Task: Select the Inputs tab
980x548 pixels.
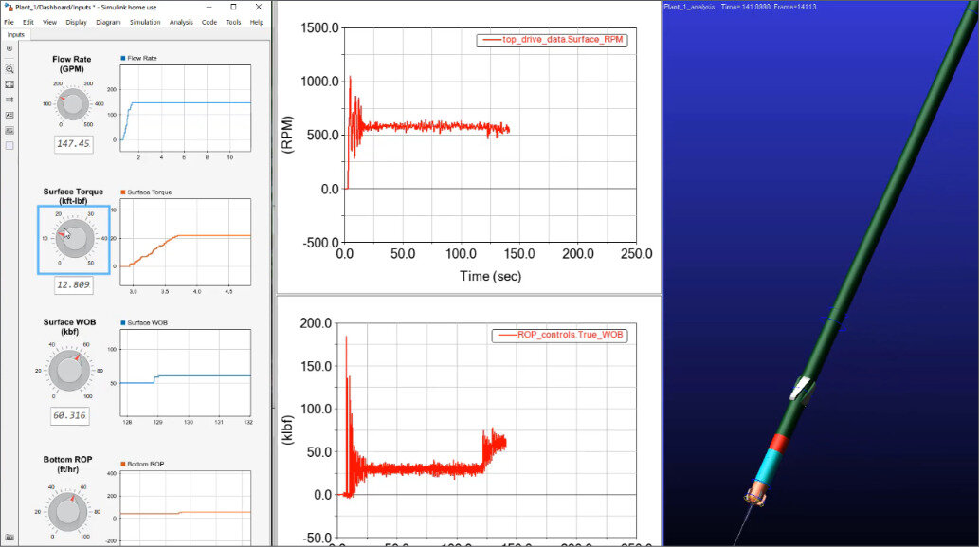Action: pyautogui.click(x=15, y=34)
